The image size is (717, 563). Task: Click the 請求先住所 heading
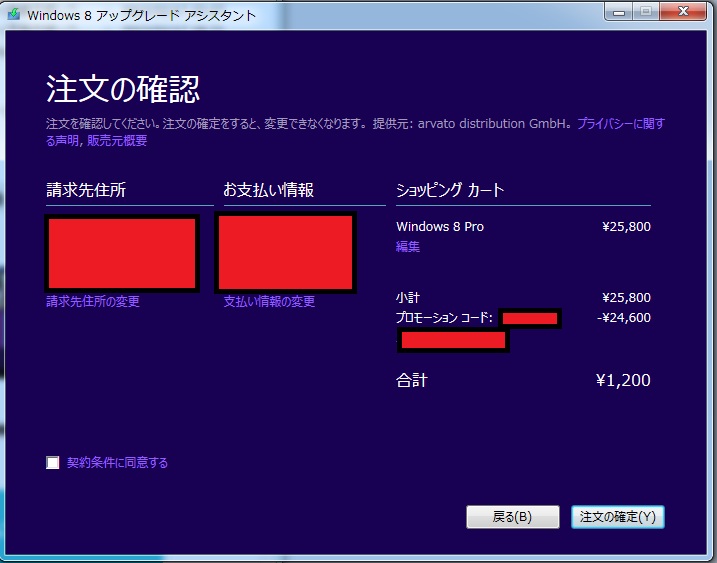click(86, 190)
